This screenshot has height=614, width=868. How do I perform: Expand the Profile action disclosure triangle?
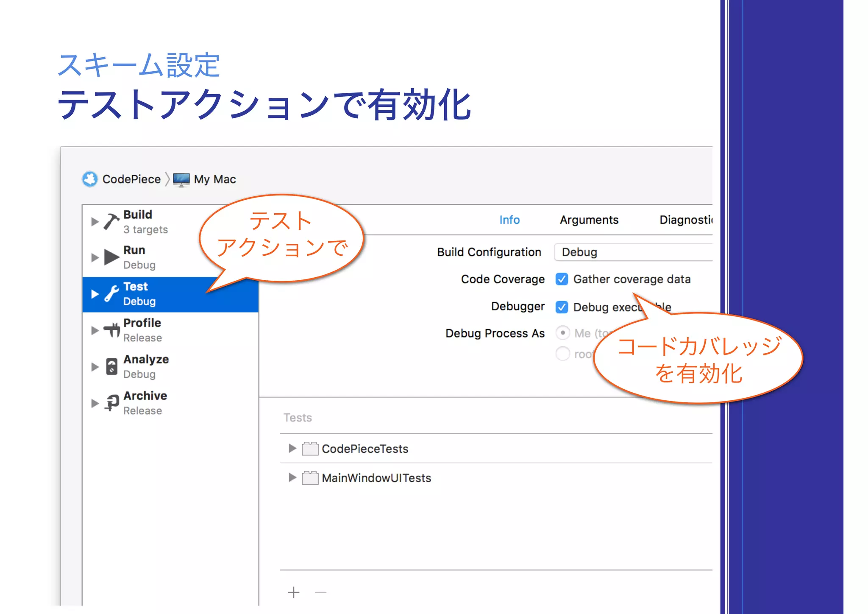95,330
